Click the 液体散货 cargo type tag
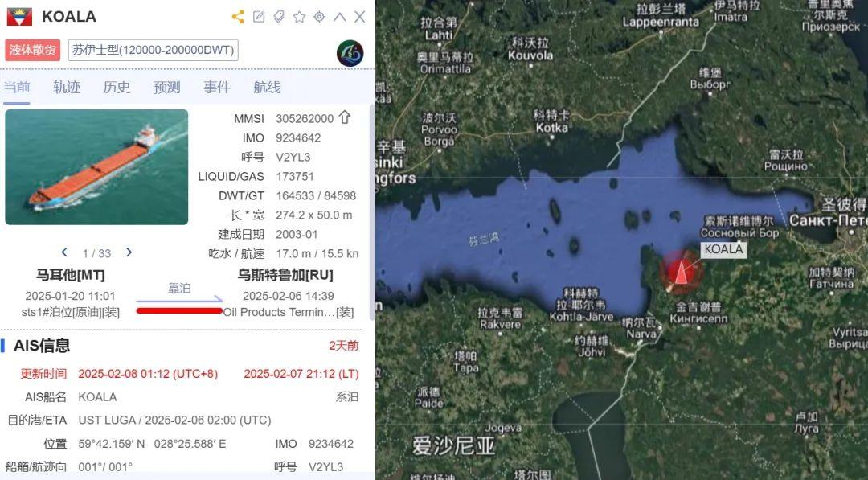Image resolution: width=868 pixels, height=480 pixels. pyautogui.click(x=33, y=50)
